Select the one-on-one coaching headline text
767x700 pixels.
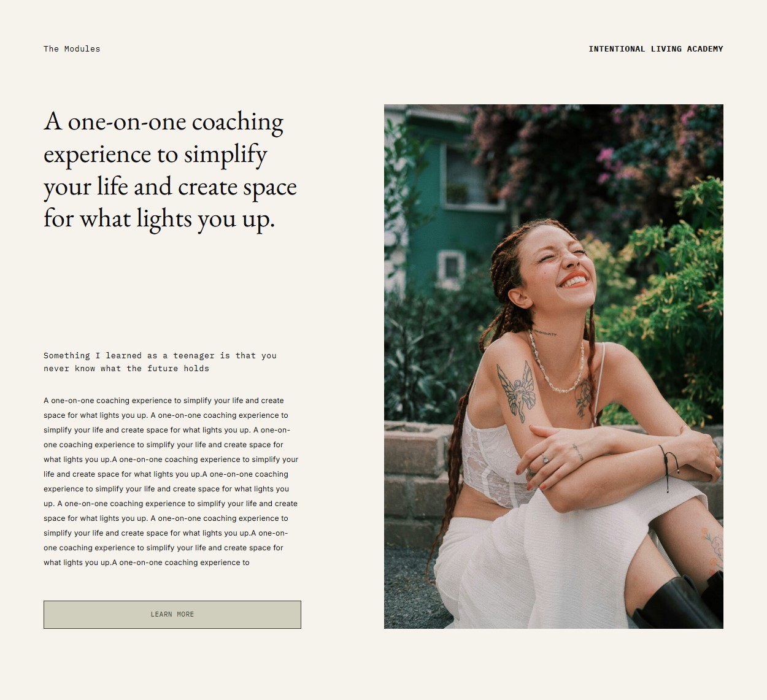click(170, 171)
